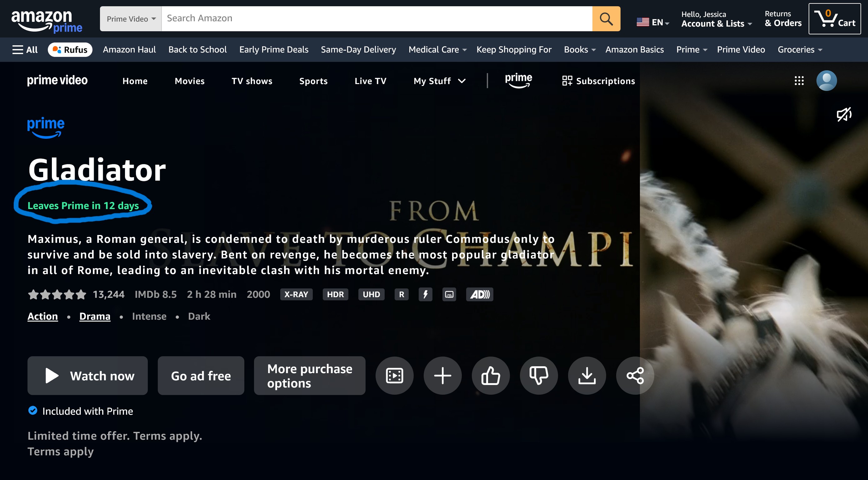Click the thumbs down dislike icon
Viewport: 868px width, 480px height.
pyautogui.click(x=538, y=376)
